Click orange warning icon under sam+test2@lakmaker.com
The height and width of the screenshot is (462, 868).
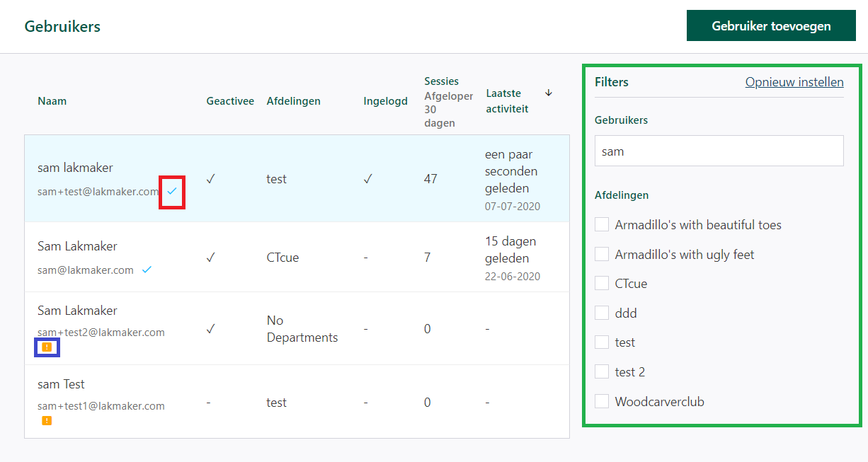(x=47, y=347)
